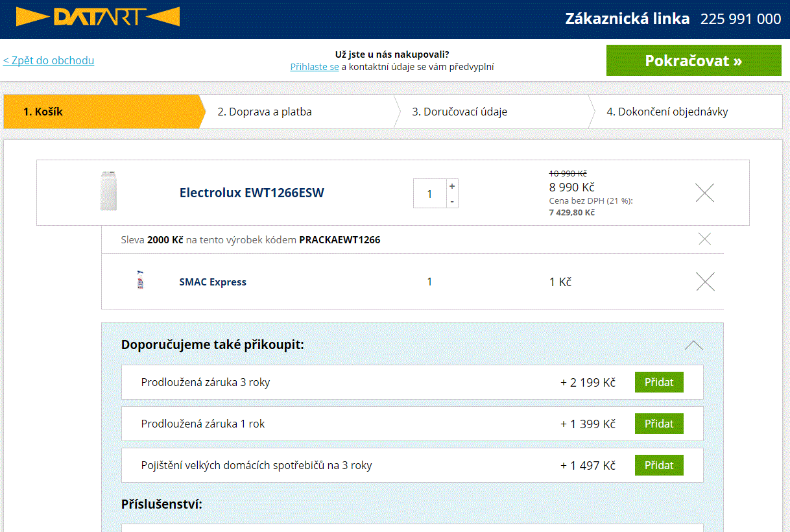Open SMAC Express product thumbnail
This screenshot has height=532, width=790.
pos(140,280)
